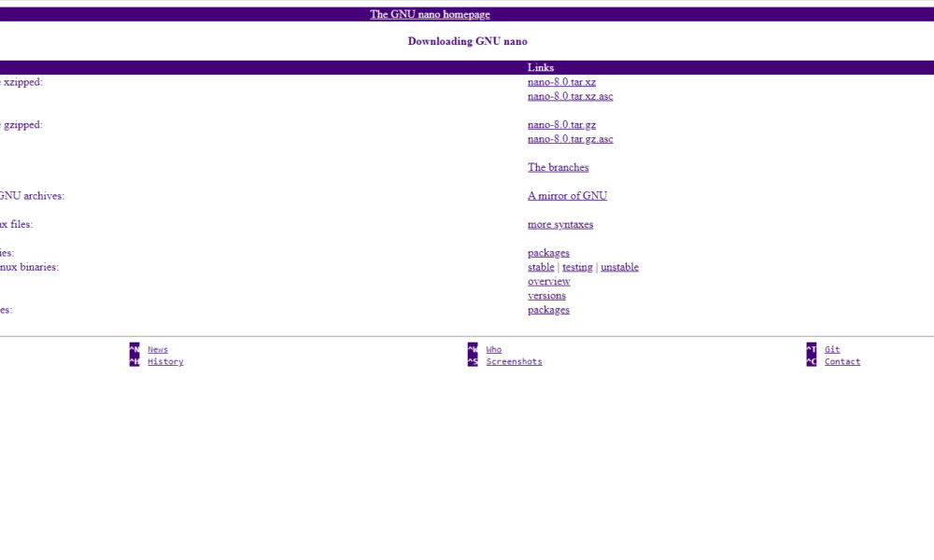This screenshot has width=934, height=560.
Task: Click the ^W key icon beside Who
Action: click(x=473, y=349)
